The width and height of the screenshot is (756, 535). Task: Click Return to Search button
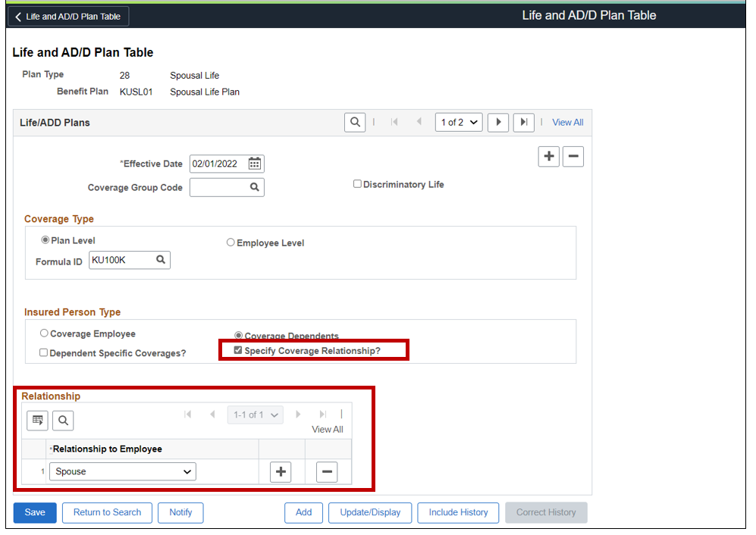click(107, 512)
